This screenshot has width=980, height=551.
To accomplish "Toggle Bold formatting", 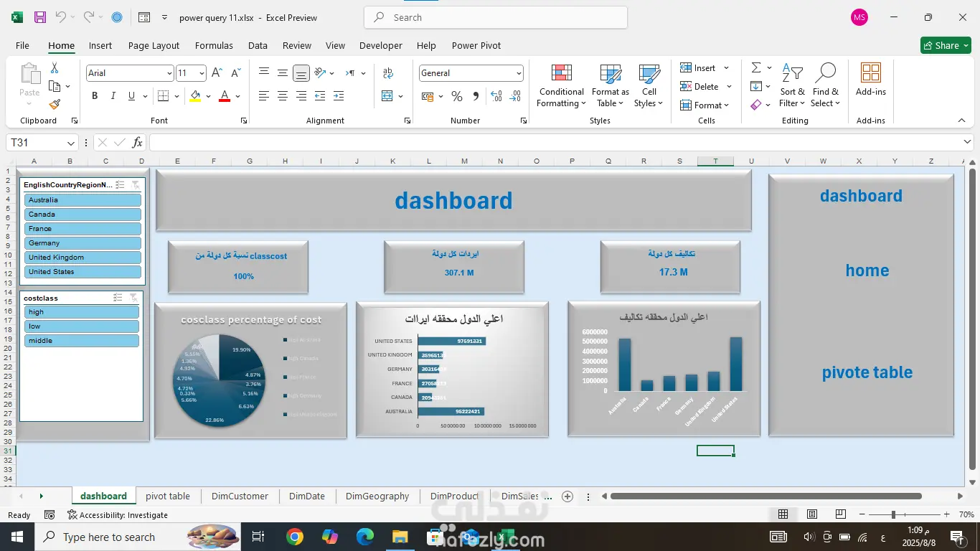I will point(95,96).
